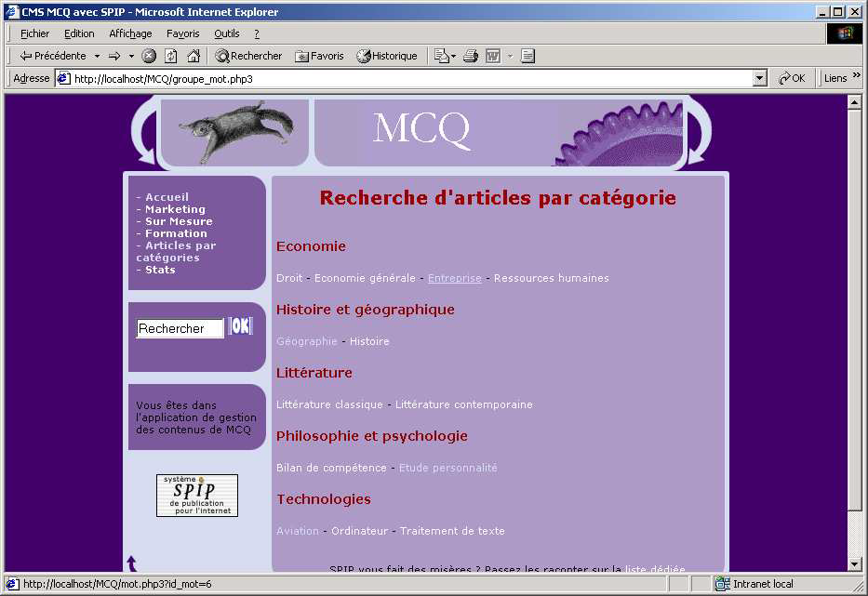Click the OK search button in the sidebar
This screenshot has width=868, height=596.
tap(241, 326)
